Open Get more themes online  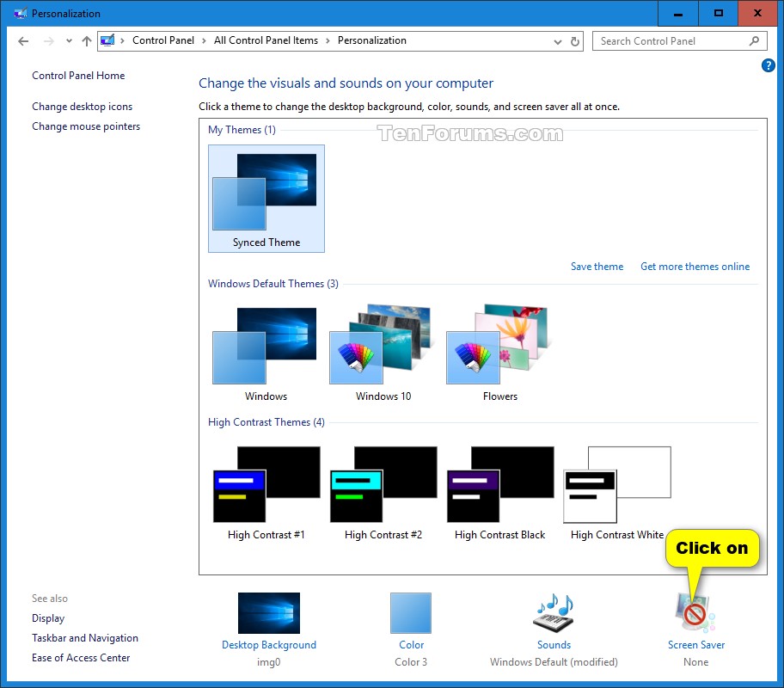(x=695, y=267)
